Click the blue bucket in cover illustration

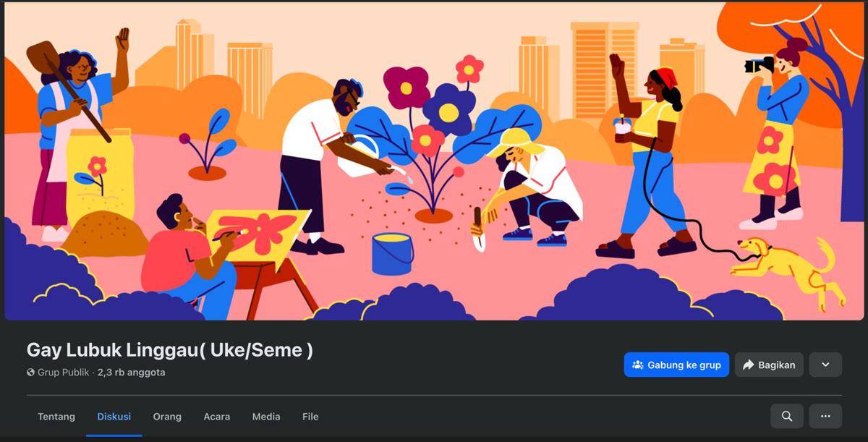coord(393,254)
